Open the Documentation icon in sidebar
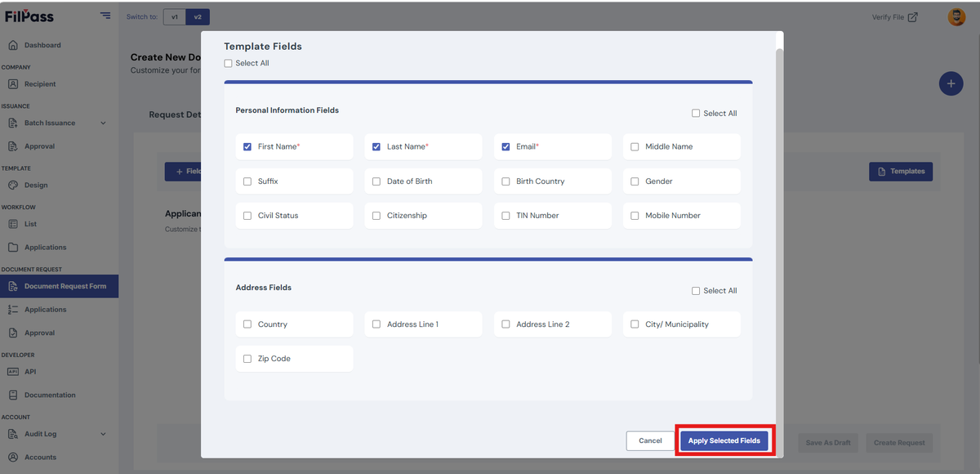 pos(13,395)
